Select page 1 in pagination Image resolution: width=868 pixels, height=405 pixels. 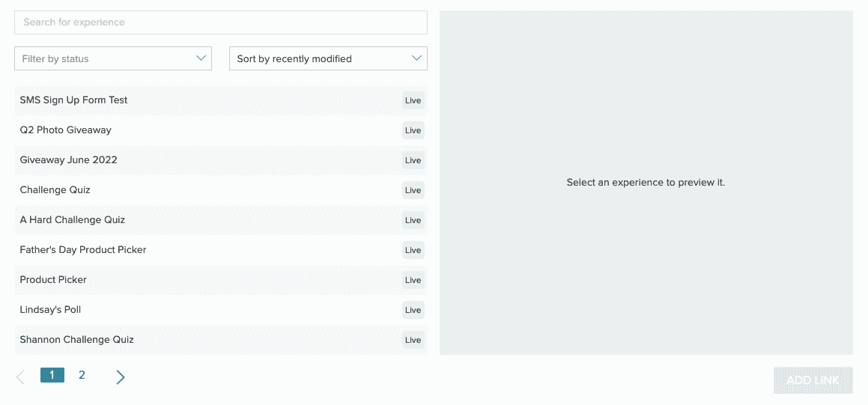coord(52,375)
